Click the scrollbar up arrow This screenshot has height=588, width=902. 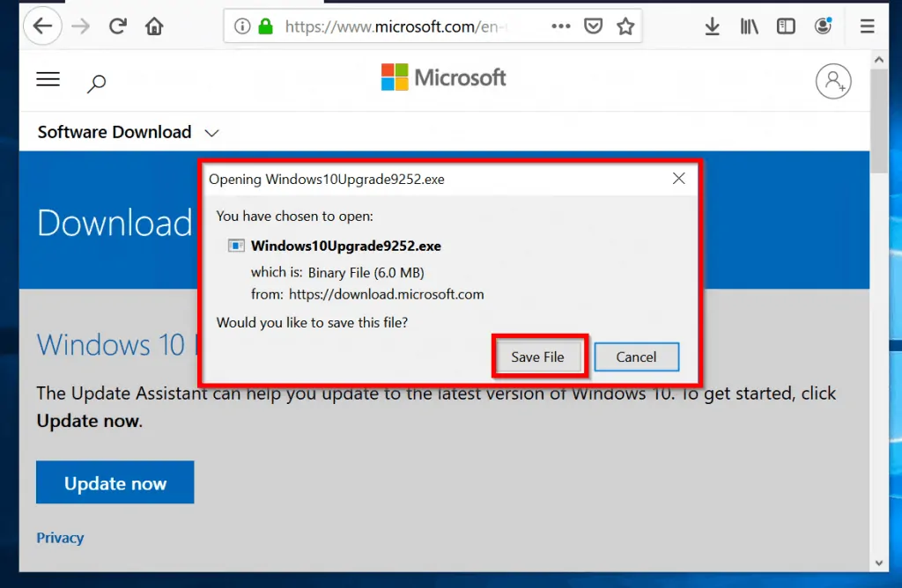coord(878,59)
